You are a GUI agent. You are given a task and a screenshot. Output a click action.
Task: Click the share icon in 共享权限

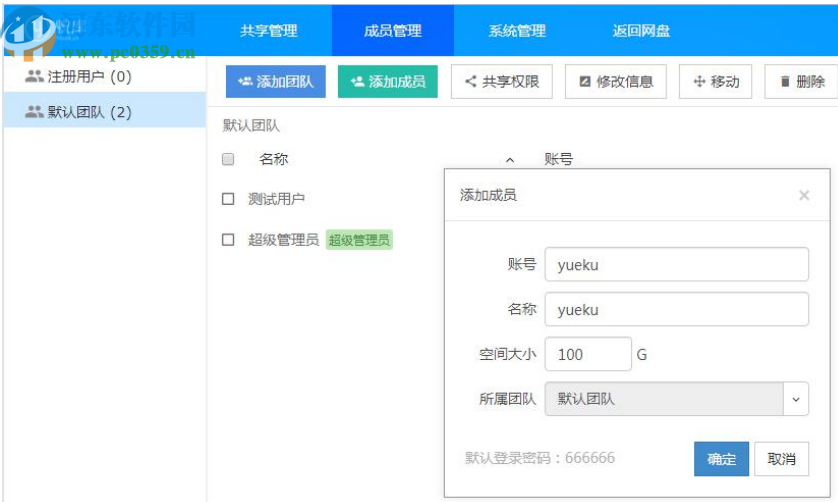(x=470, y=81)
